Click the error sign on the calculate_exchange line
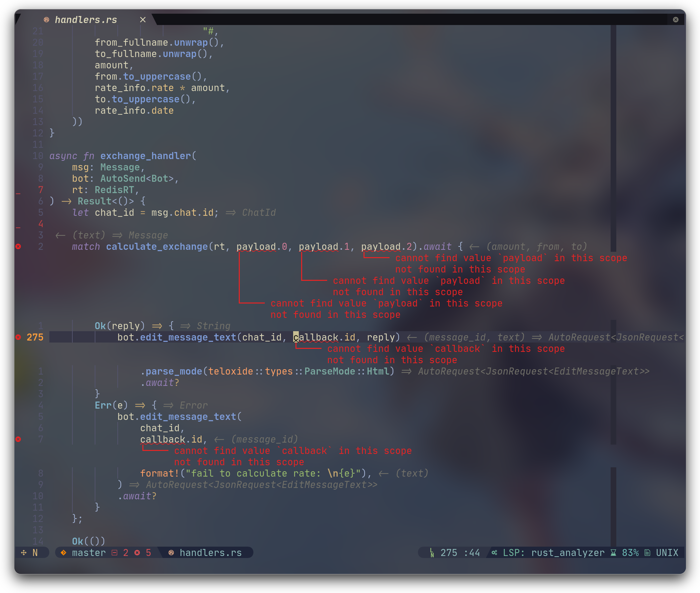700x593 pixels. click(x=18, y=246)
